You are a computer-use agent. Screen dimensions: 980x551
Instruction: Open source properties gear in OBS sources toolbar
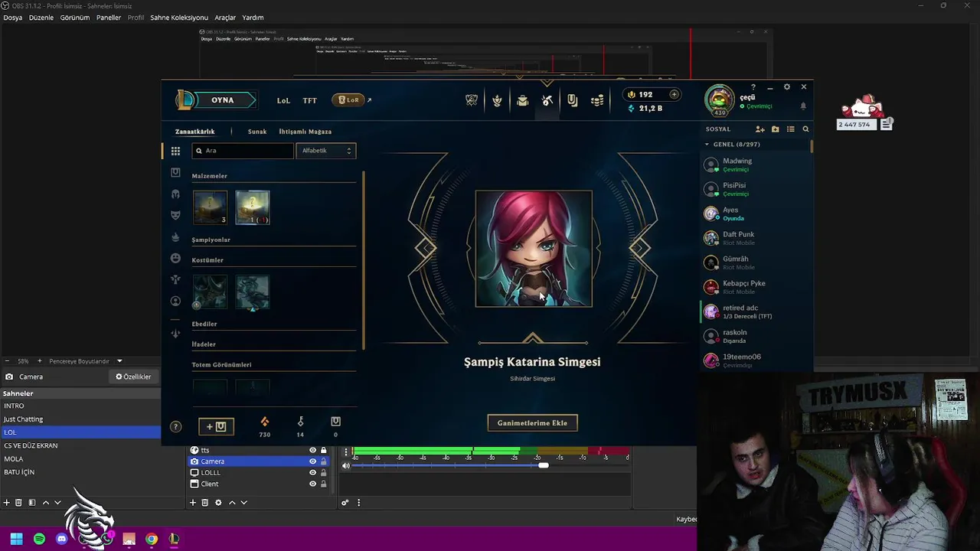click(x=218, y=503)
